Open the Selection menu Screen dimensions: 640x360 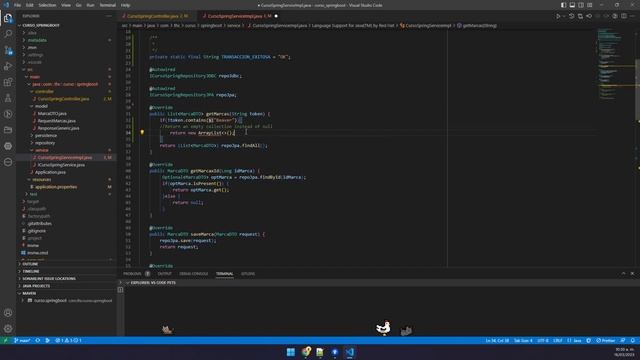pyautogui.click(x=47, y=5)
